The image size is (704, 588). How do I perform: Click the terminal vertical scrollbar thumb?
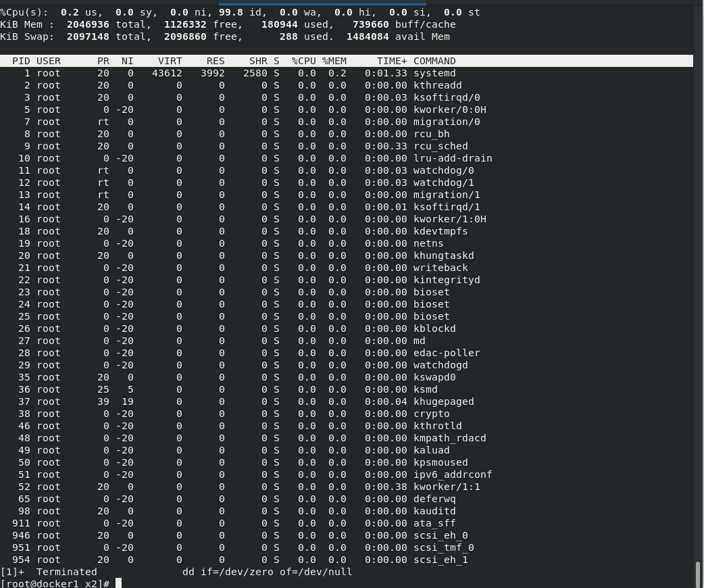(698, 574)
